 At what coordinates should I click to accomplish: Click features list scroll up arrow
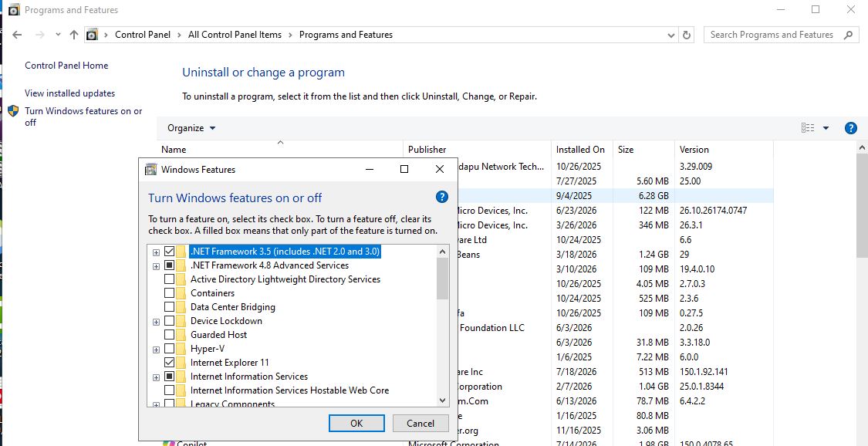[442, 252]
